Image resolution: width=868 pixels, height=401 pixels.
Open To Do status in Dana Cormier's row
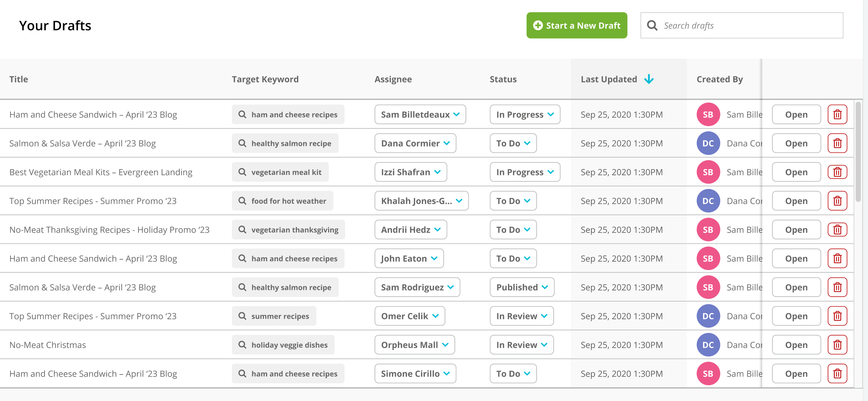(513, 143)
